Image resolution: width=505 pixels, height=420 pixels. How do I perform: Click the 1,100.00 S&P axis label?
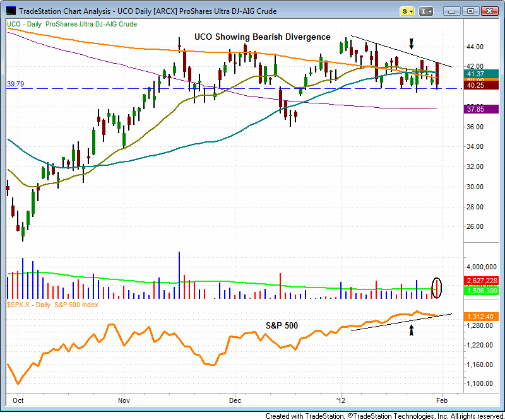(x=480, y=383)
